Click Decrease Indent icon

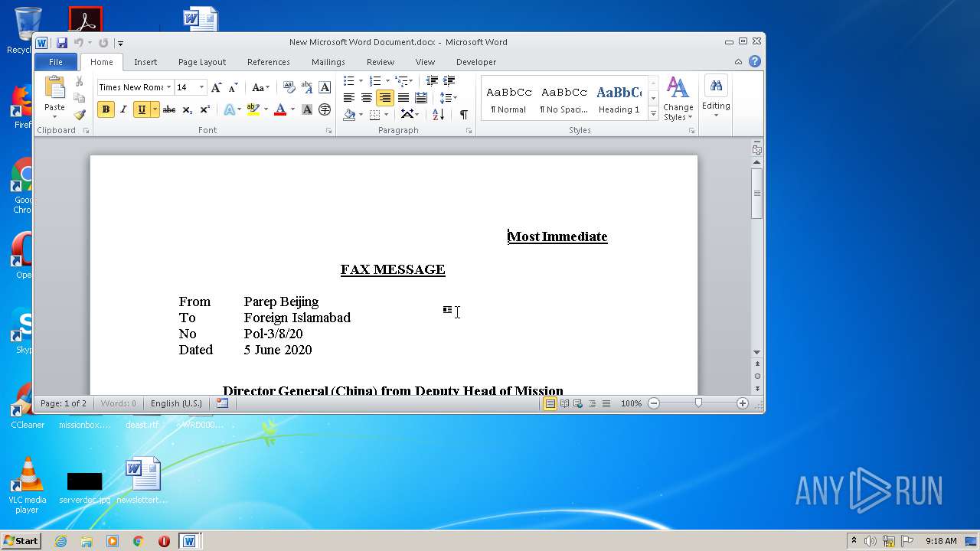[432, 81]
